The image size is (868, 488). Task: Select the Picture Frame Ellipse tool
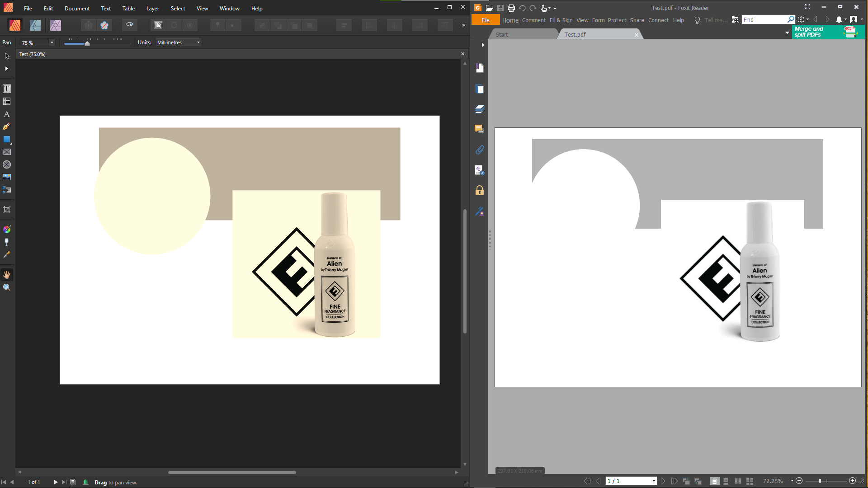tap(7, 165)
